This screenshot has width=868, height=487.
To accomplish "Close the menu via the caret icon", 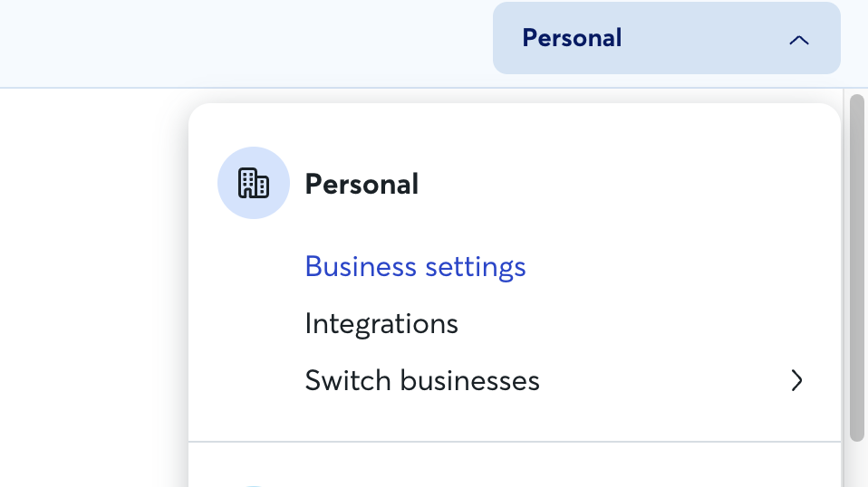I will 799,40.
